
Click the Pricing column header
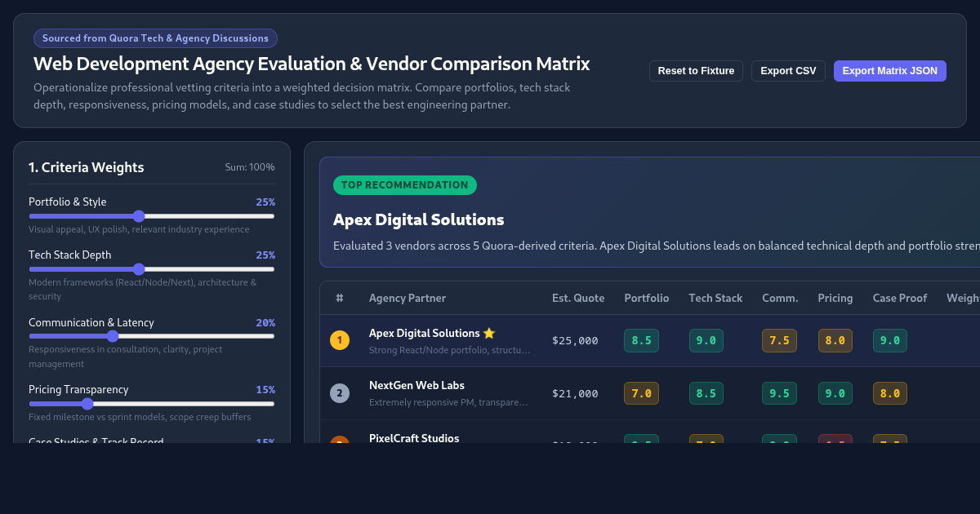click(x=835, y=298)
